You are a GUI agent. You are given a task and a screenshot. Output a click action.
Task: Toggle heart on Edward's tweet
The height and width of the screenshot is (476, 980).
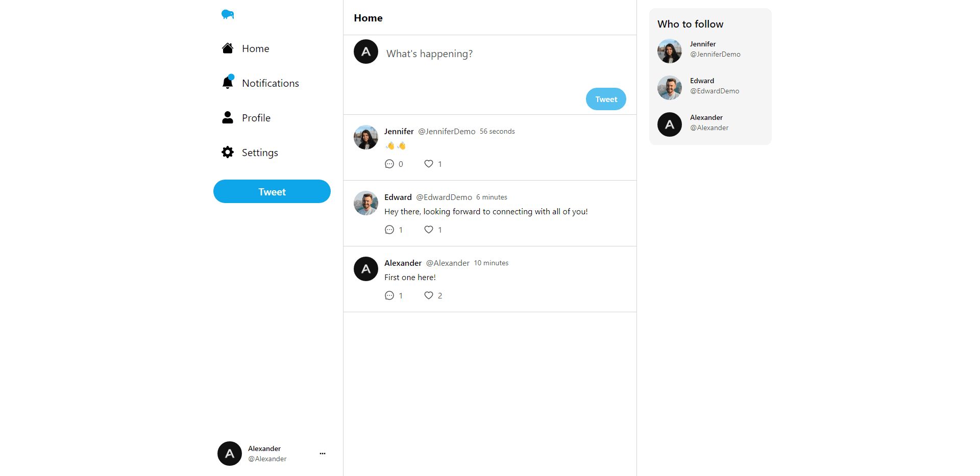tap(429, 230)
